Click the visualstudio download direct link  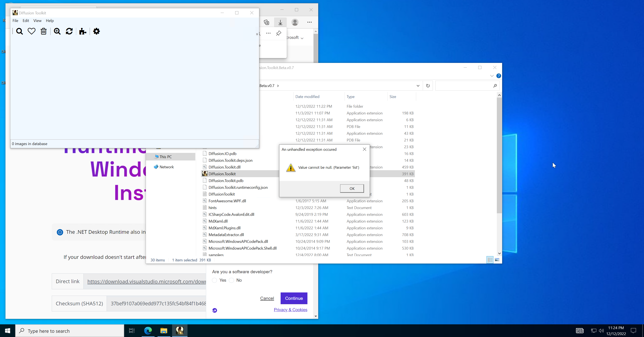(x=147, y=281)
